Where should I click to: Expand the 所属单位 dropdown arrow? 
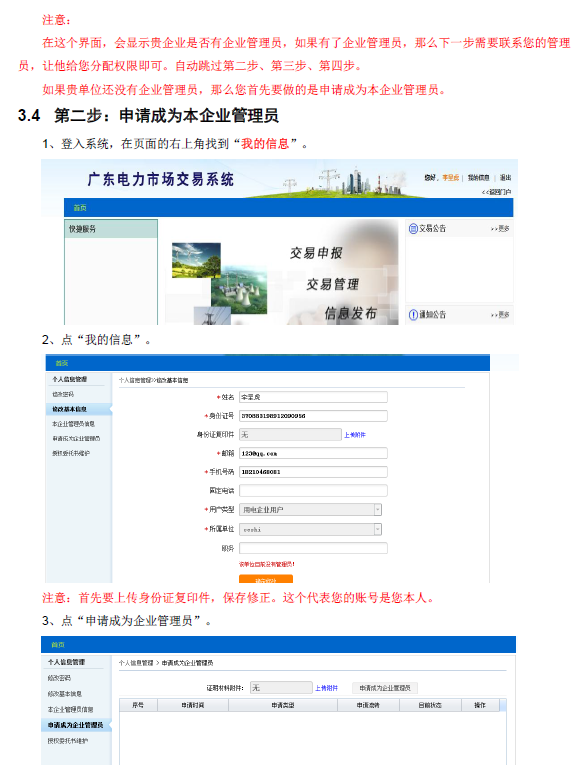[x=378, y=529]
